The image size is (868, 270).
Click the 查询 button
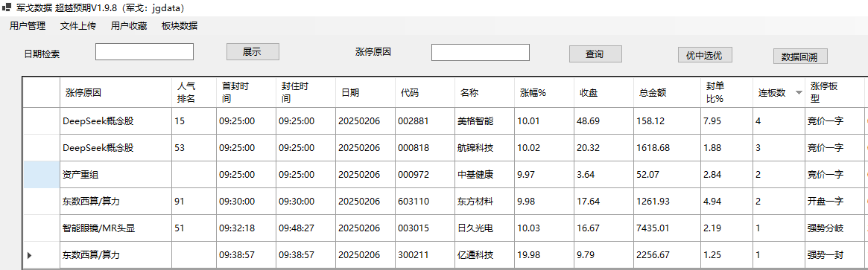click(x=595, y=54)
